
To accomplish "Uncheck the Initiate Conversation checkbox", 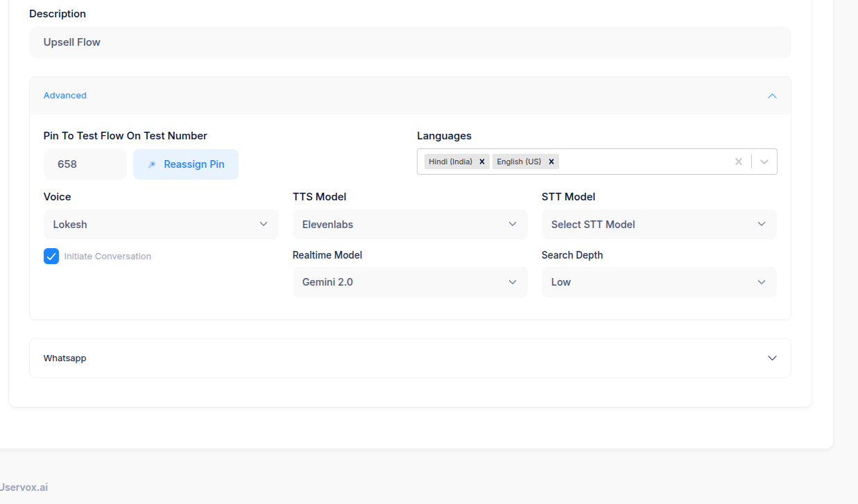I will coord(51,257).
